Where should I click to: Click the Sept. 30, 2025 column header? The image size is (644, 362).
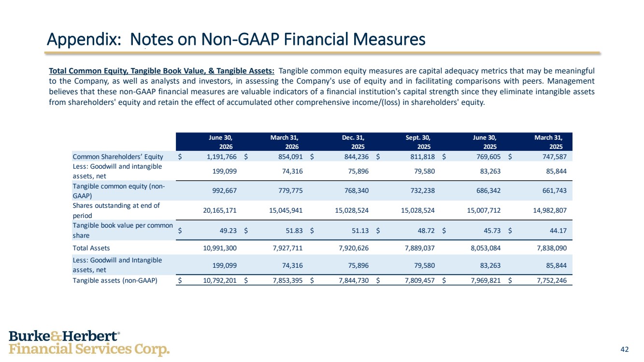pos(418,142)
